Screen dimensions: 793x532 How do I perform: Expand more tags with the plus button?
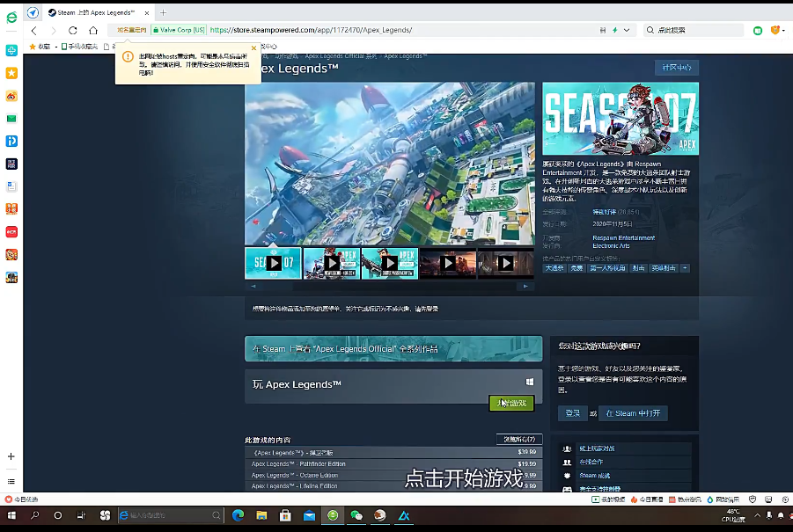point(685,268)
